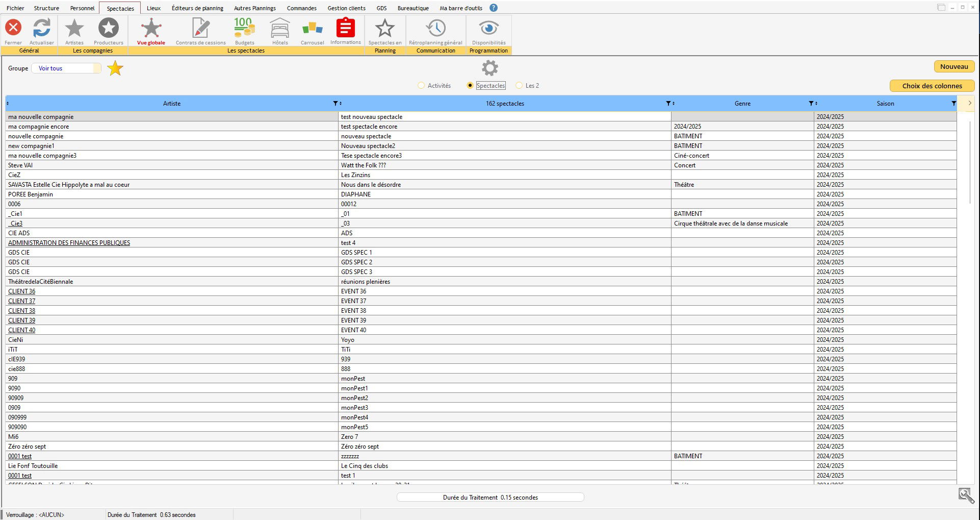
Task: Select the Spectacles radio button
Action: click(470, 86)
